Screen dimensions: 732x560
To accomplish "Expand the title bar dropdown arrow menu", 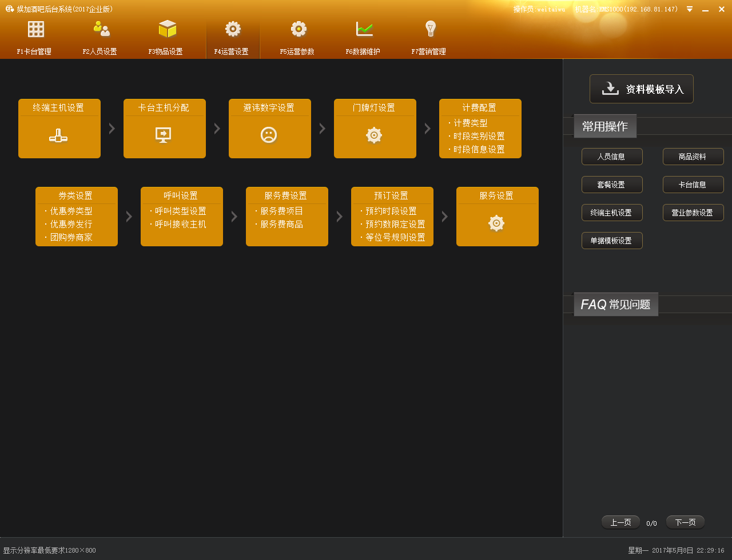I will tap(690, 9).
